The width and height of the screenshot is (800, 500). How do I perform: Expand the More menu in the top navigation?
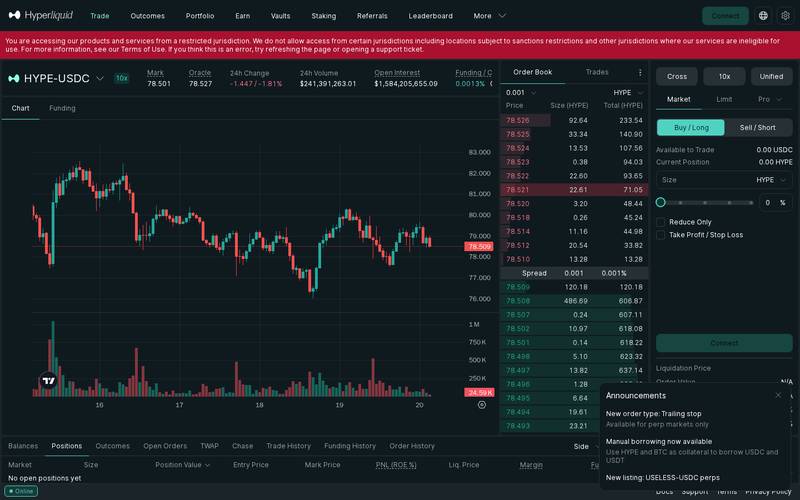coord(489,16)
